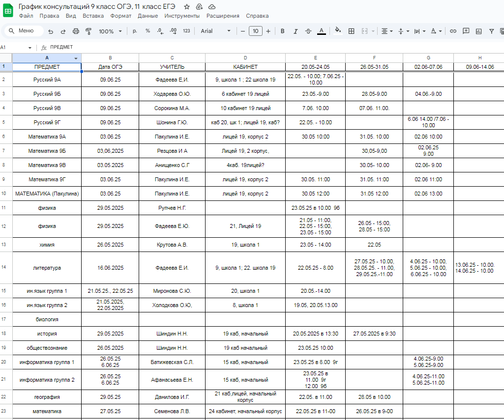Image resolution: width=504 pixels, height=420 pixels.
Task: Select the cell containing Фадеева Е.Ю.
Action: tap(172, 226)
